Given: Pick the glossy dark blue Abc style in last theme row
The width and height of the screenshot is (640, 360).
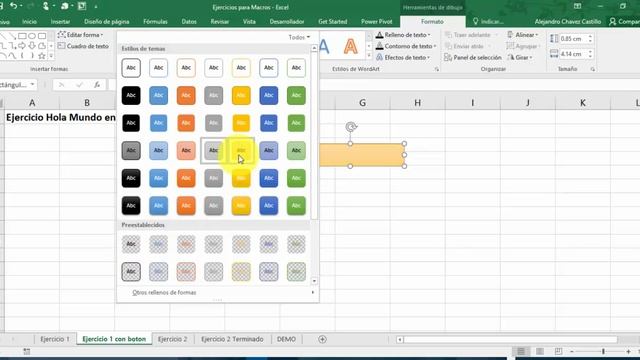Looking at the screenshot, I should tap(269, 206).
